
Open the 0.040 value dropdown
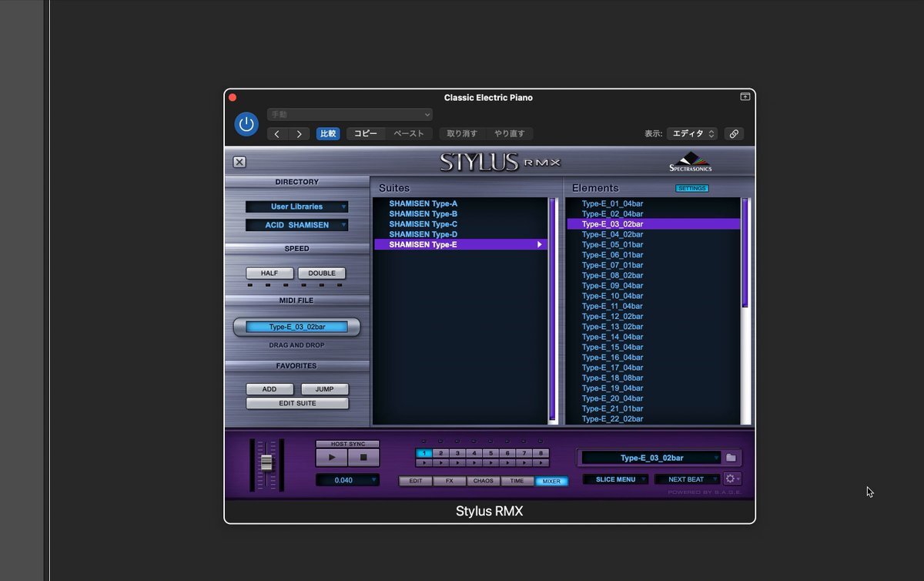coord(347,480)
